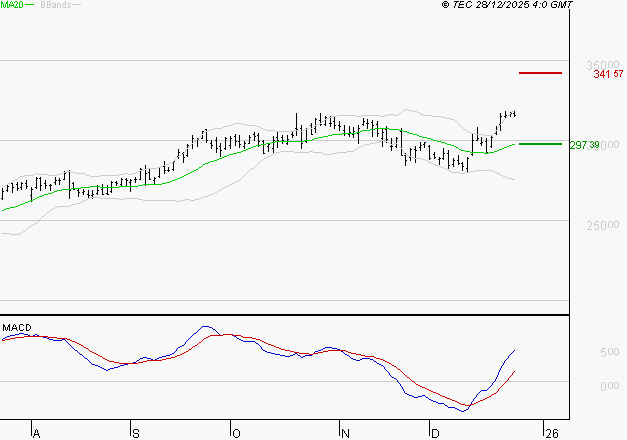Click the MACD 000 axis label
Screen dimensions: 627x440
pyautogui.click(x=610, y=386)
